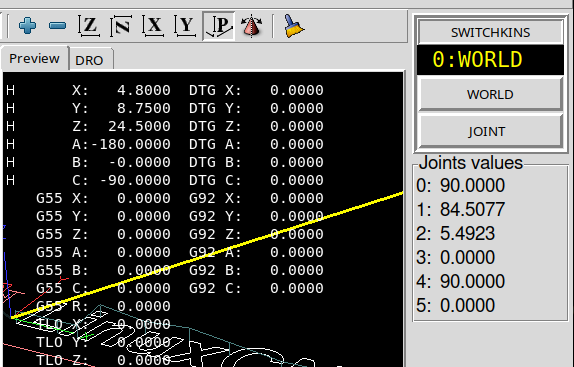Screen dimensions: 574x367
Task: Click B position value -0.0000
Action: tap(139, 162)
